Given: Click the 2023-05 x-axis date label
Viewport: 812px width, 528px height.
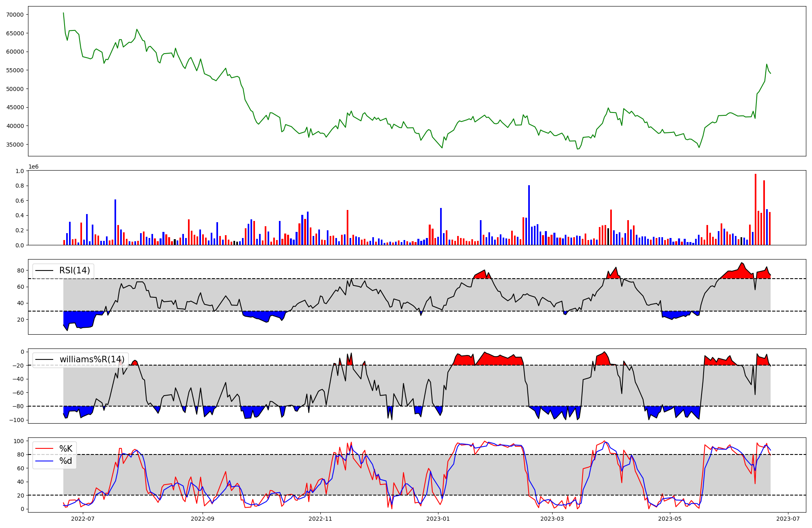Looking at the screenshot, I should [x=670, y=519].
